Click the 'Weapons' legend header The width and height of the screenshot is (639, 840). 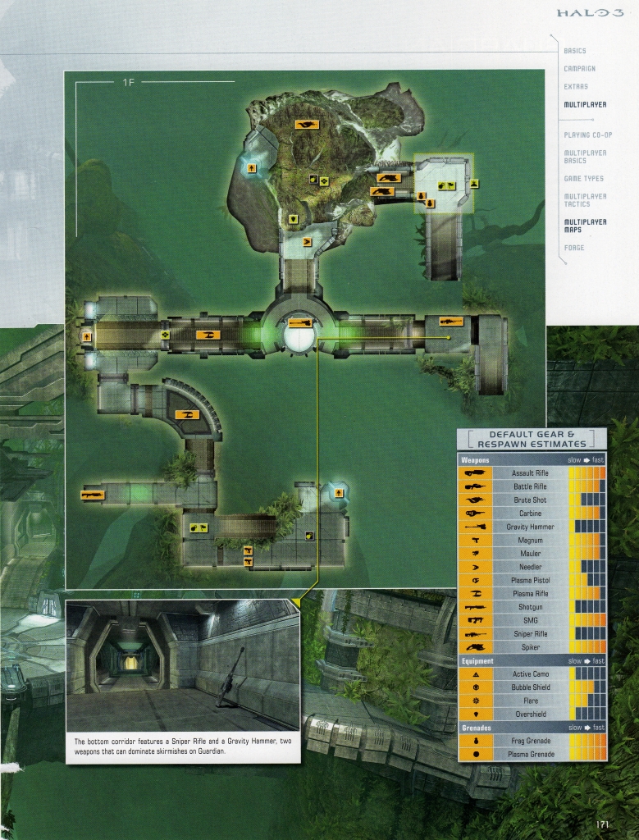475,460
